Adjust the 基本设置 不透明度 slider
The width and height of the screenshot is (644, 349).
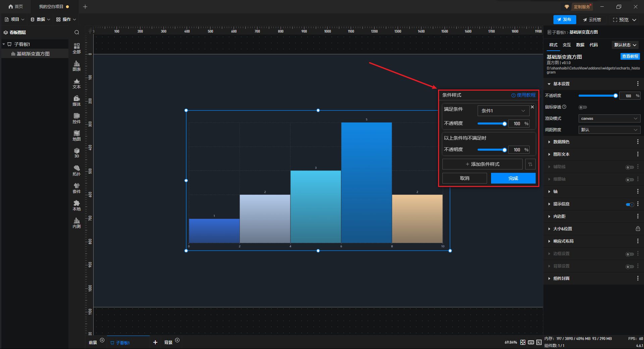pos(598,96)
